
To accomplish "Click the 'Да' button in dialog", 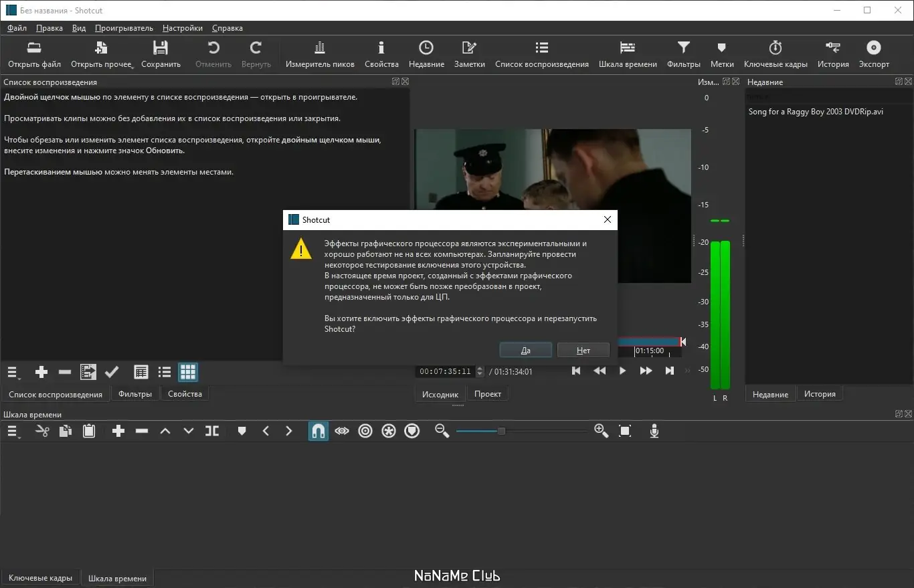I will coord(525,350).
